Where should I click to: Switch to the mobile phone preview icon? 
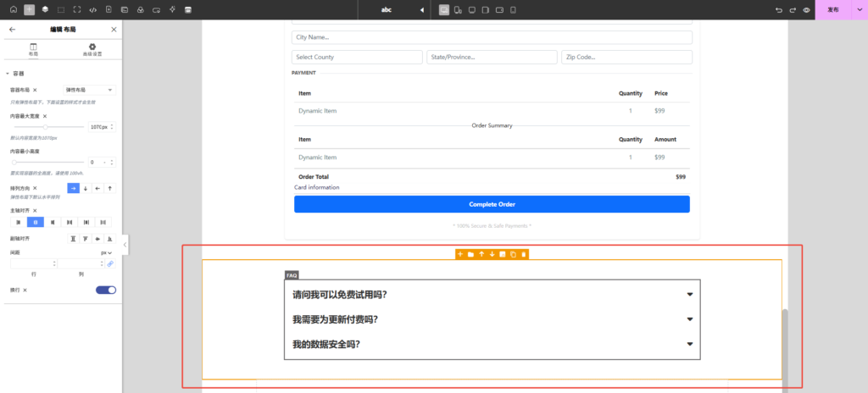click(513, 9)
